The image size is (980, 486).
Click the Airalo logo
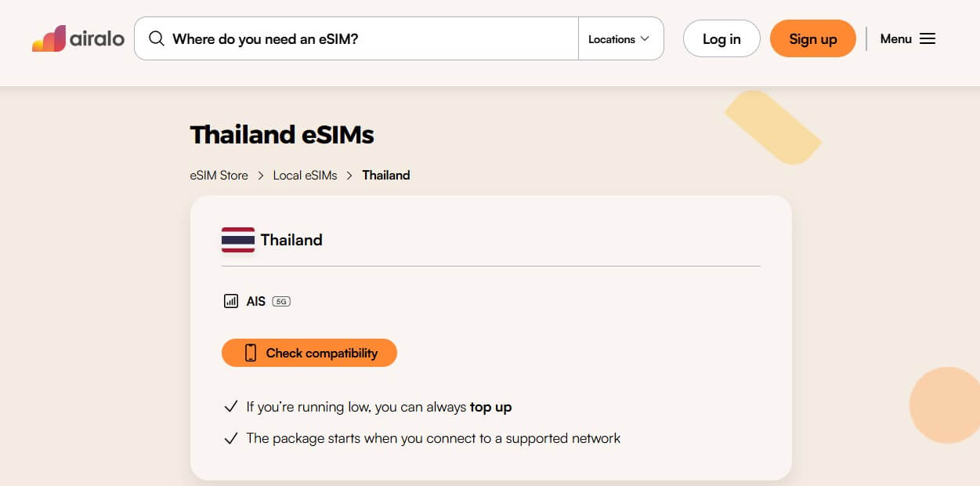click(x=77, y=38)
